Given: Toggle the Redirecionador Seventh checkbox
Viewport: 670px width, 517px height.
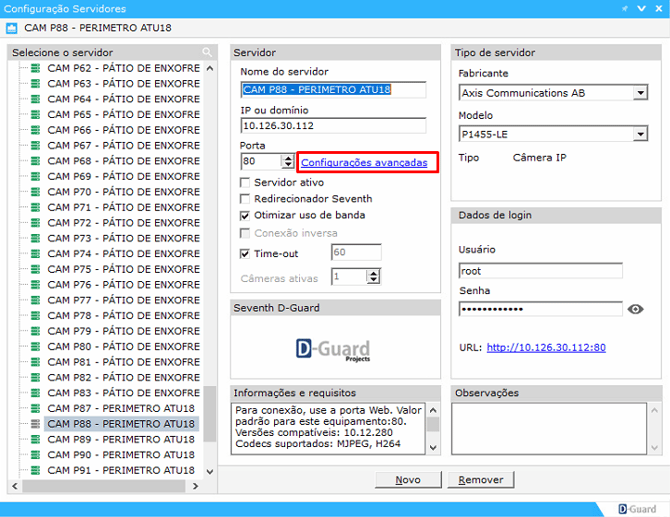Looking at the screenshot, I should pyautogui.click(x=246, y=199).
